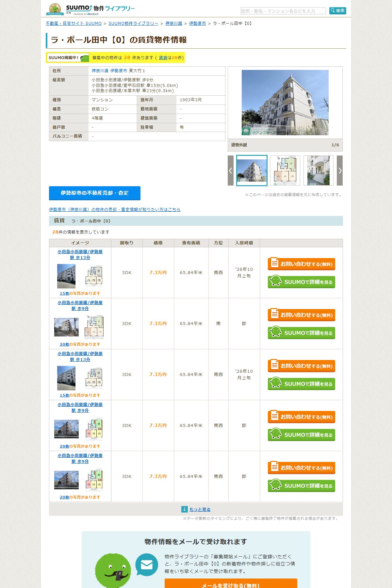
Task: Click the third listing's building photo
Action: [x=66, y=378]
